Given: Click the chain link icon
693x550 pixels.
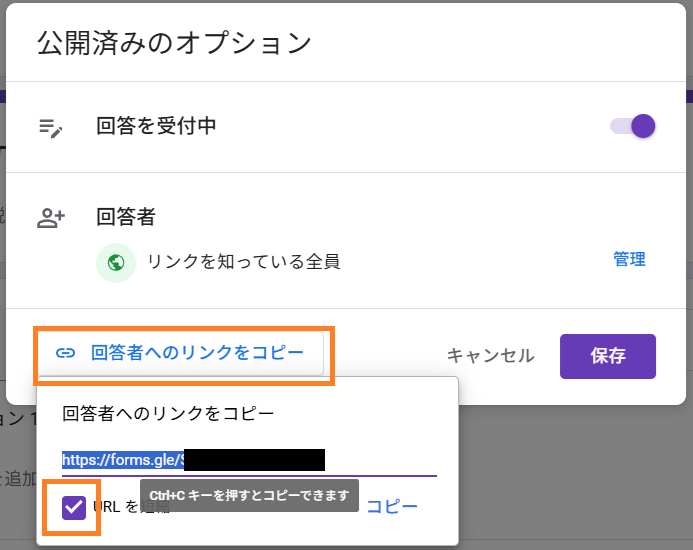Looking at the screenshot, I should (65, 353).
